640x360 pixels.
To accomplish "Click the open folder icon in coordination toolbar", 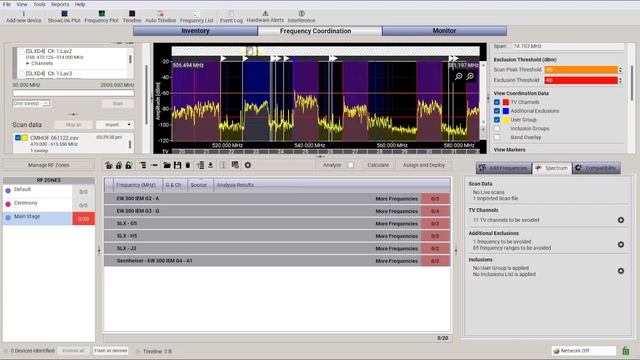I will pyautogui.click(x=167, y=165).
